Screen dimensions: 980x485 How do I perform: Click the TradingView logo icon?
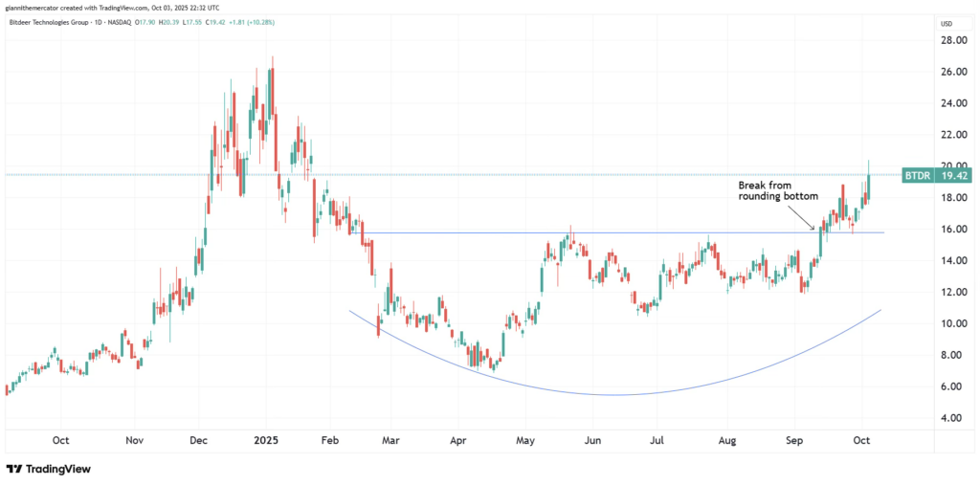click(x=13, y=470)
